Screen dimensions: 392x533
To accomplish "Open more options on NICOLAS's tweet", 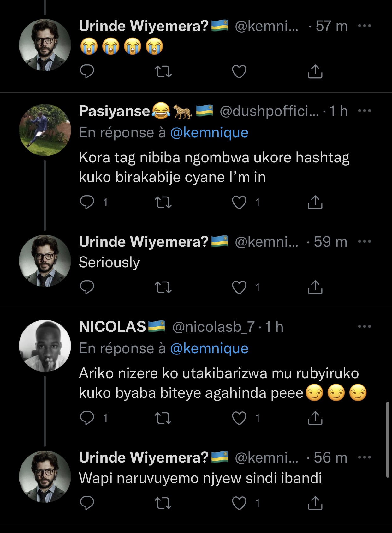I will point(365,327).
